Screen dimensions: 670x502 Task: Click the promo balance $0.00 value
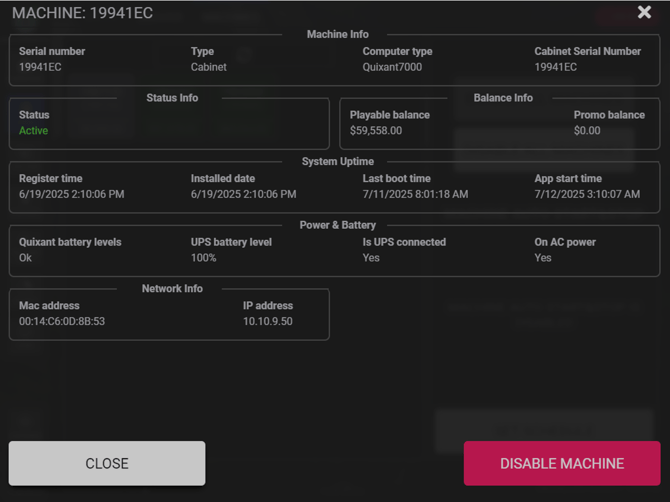coord(587,131)
